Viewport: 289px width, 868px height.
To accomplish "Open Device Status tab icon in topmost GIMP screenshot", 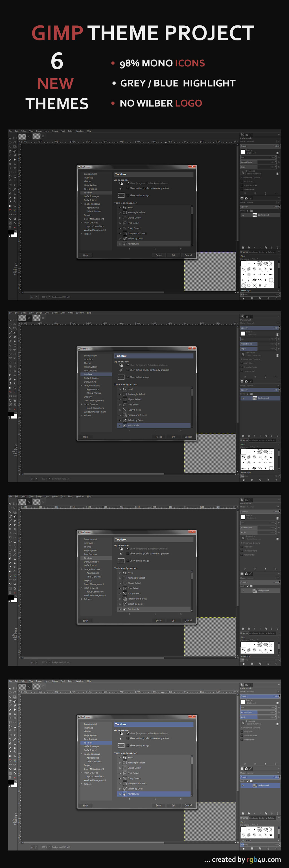I will pyautogui.click(x=246, y=135).
